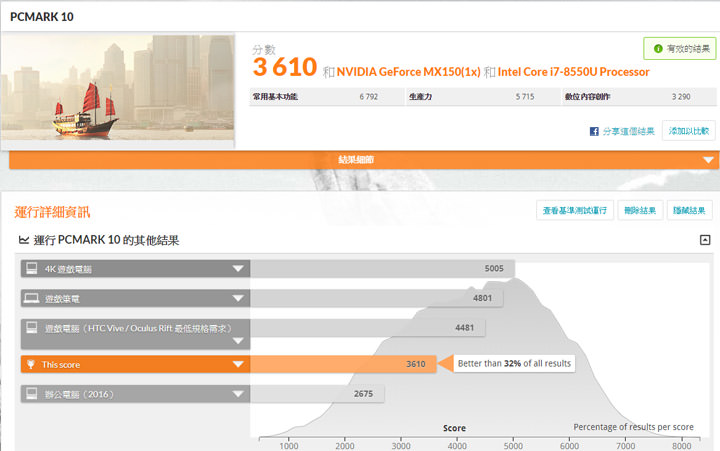Expand the office PC 2016 arrow
The width and height of the screenshot is (720, 451).
tap(238, 394)
